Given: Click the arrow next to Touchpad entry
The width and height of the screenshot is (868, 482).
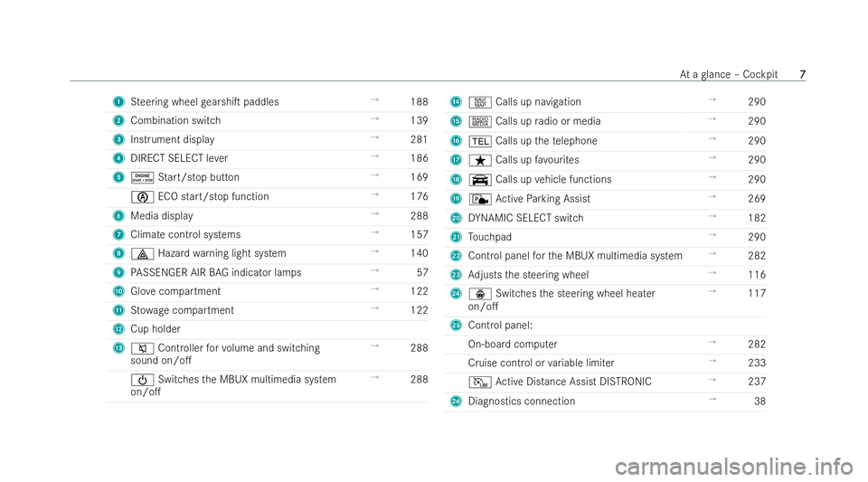Looking at the screenshot, I should (712, 235).
